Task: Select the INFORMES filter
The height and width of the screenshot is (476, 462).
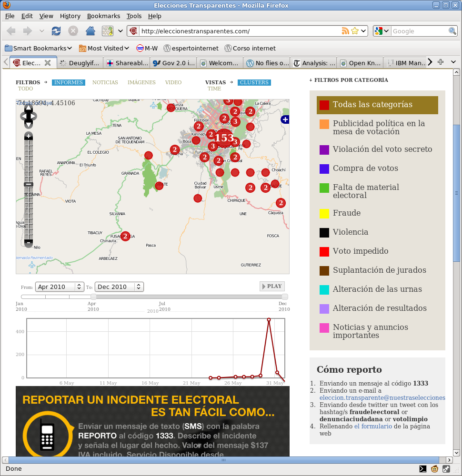Action: tap(68, 82)
